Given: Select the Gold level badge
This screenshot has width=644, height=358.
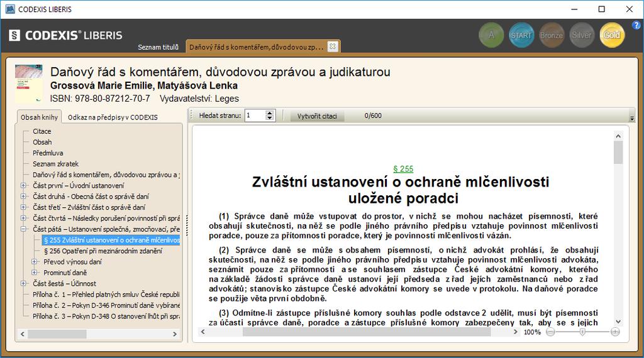Looking at the screenshot, I should coord(612,35).
